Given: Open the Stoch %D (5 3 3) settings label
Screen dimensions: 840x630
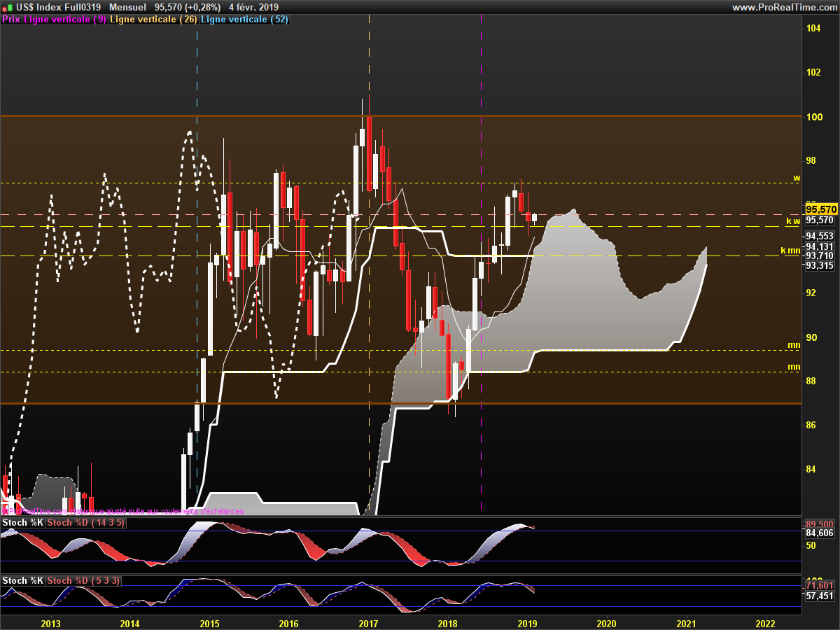Looking at the screenshot, I should [83, 581].
